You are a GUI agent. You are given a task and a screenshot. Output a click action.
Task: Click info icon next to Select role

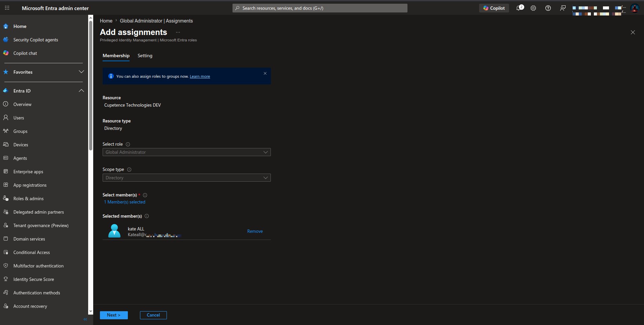pos(128,144)
